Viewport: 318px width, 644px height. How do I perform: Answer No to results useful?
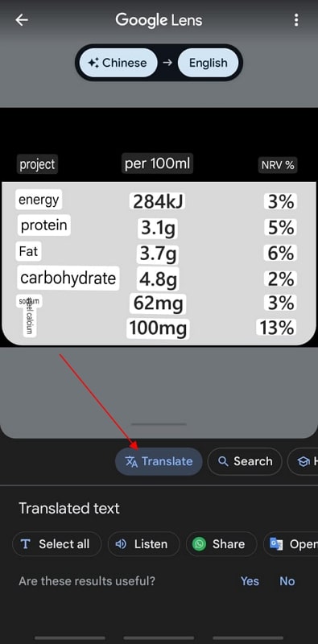(x=287, y=581)
